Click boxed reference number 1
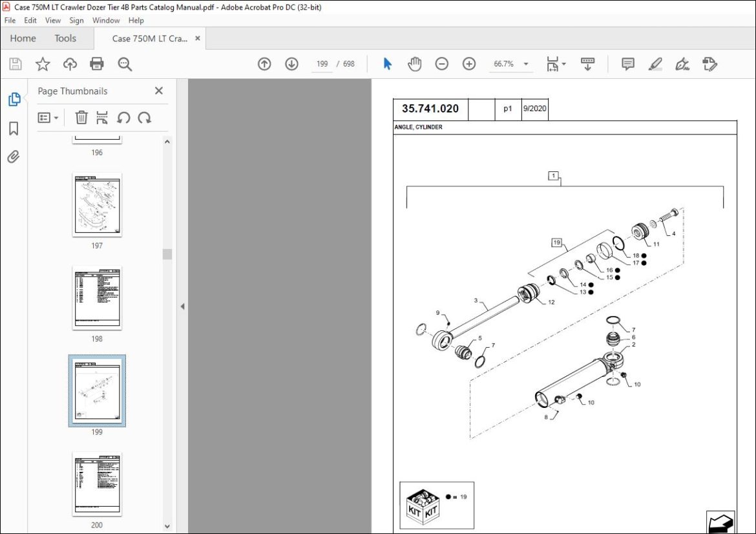The height and width of the screenshot is (534, 756). pyautogui.click(x=554, y=176)
